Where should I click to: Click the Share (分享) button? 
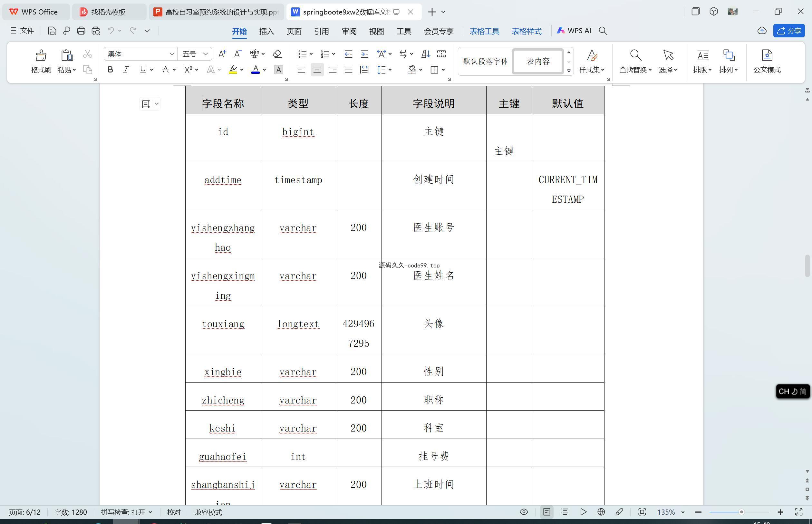pyautogui.click(x=789, y=31)
